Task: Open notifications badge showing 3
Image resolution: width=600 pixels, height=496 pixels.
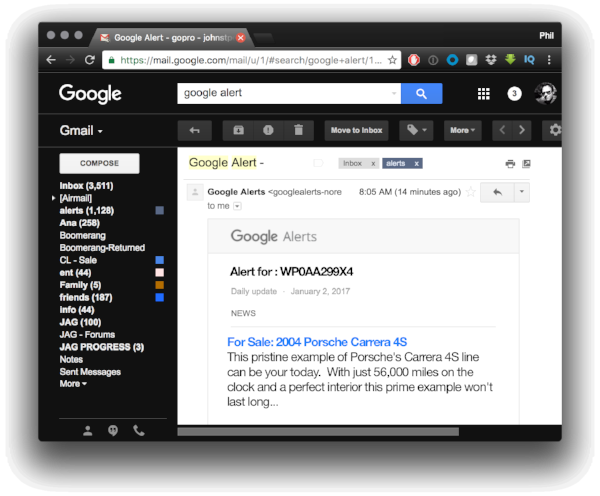Action: 514,93
